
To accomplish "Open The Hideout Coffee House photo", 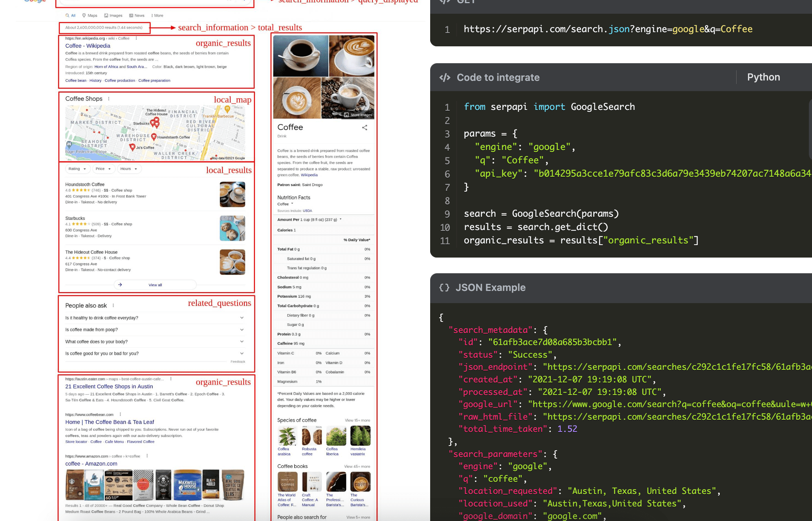I will (232, 262).
